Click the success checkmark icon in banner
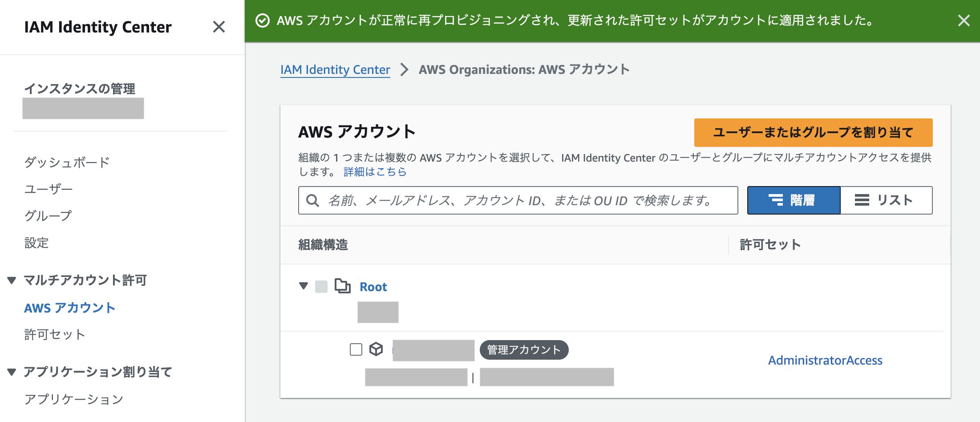This screenshot has height=422, width=980. pyautogui.click(x=263, y=20)
